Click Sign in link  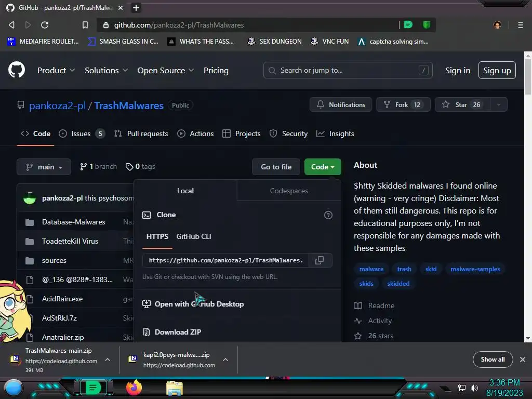[x=457, y=70]
